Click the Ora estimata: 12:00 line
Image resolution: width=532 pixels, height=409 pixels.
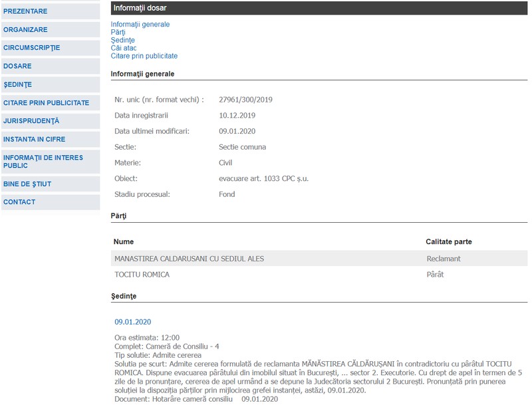click(x=147, y=338)
